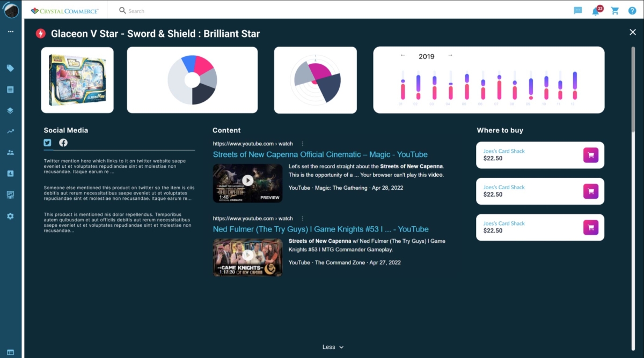Viewport: 644px width, 358px height.
Task: Select the list document icon in sidebar
Action: [x=10, y=89]
